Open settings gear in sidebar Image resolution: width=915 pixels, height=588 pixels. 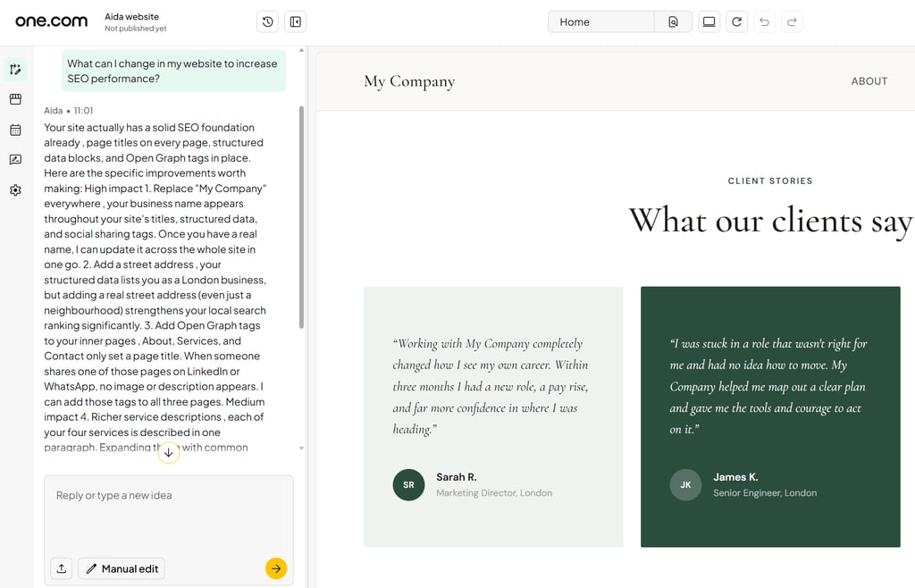pyautogui.click(x=16, y=190)
